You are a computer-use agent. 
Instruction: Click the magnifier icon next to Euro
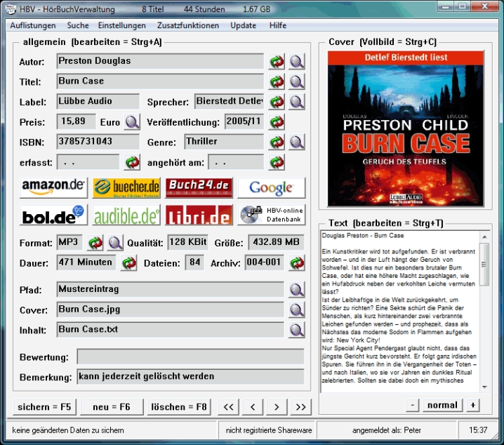pos(133,122)
